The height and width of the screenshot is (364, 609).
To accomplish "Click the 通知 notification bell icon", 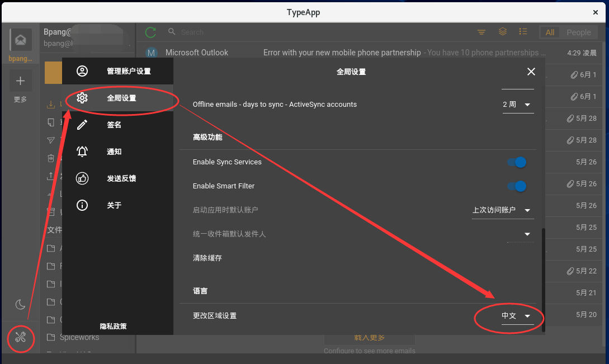I will (x=82, y=152).
